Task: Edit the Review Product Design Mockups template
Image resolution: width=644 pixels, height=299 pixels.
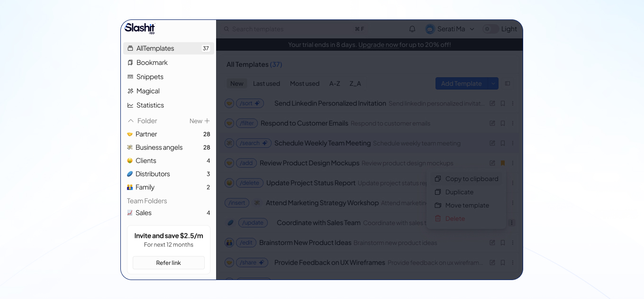Action: tap(492, 163)
